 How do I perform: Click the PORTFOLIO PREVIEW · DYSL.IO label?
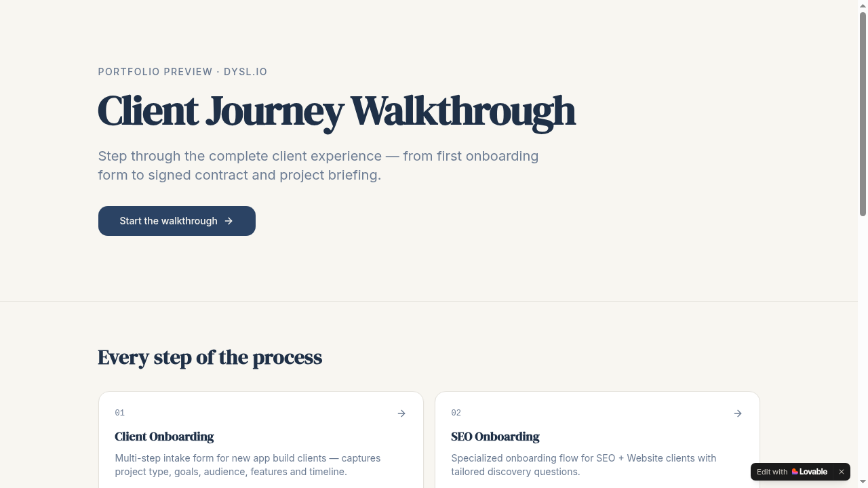coord(182,72)
